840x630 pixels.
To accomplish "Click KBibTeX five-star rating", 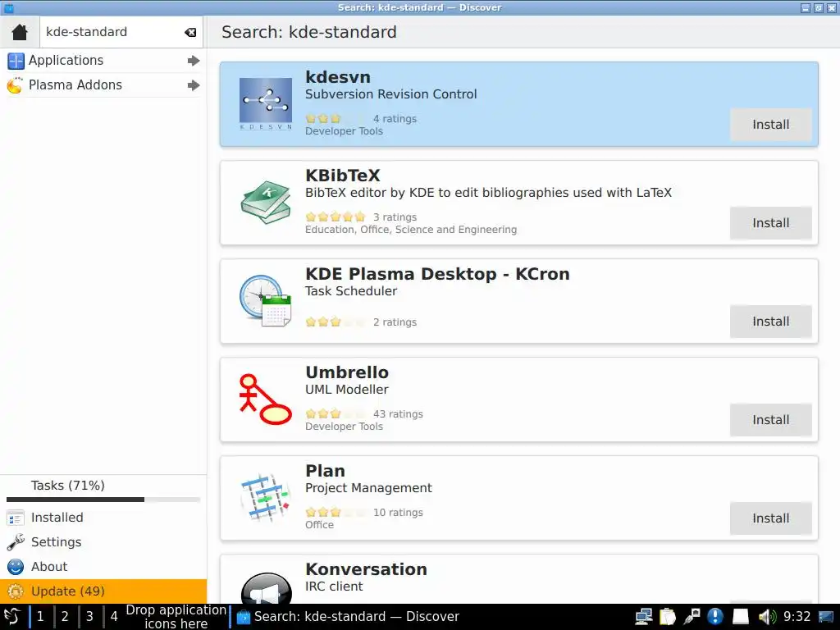I will tap(336, 217).
